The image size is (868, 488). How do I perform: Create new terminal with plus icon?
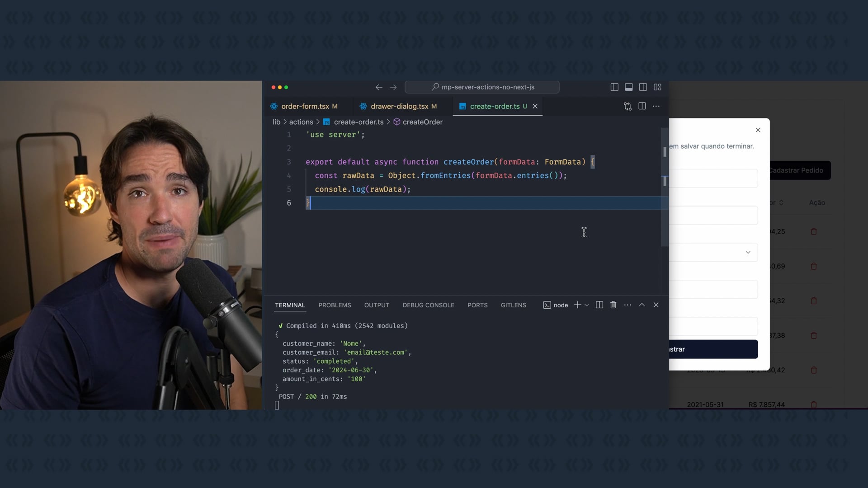tap(577, 305)
